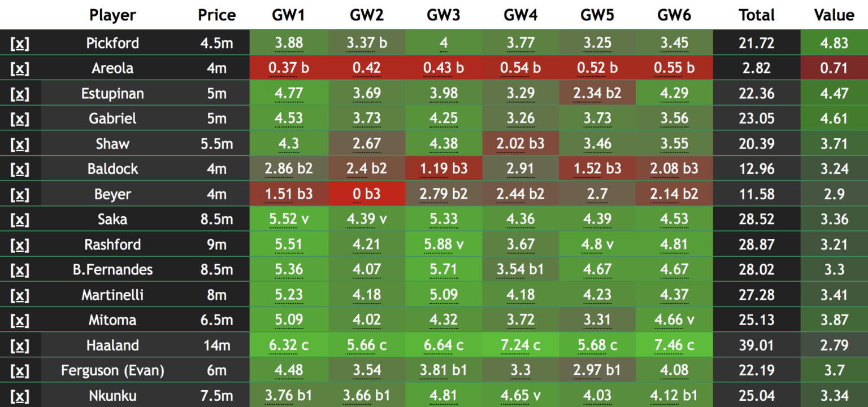This screenshot has height=407, width=868.
Task: Sort the table by the Value column
Action: (x=834, y=15)
